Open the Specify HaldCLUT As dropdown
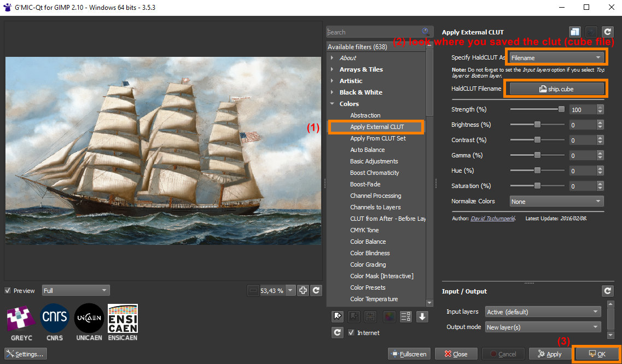The height and width of the screenshot is (364, 622). (556, 58)
